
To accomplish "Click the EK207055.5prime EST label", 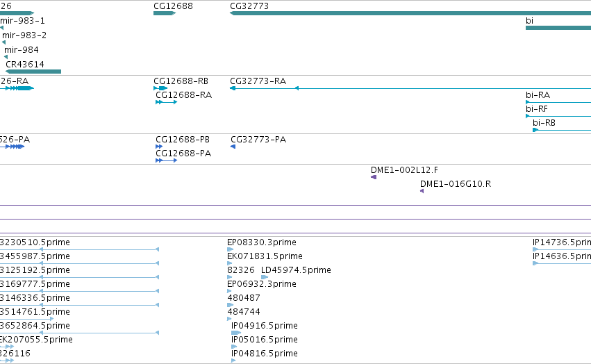I will pyautogui.click(x=36, y=340).
